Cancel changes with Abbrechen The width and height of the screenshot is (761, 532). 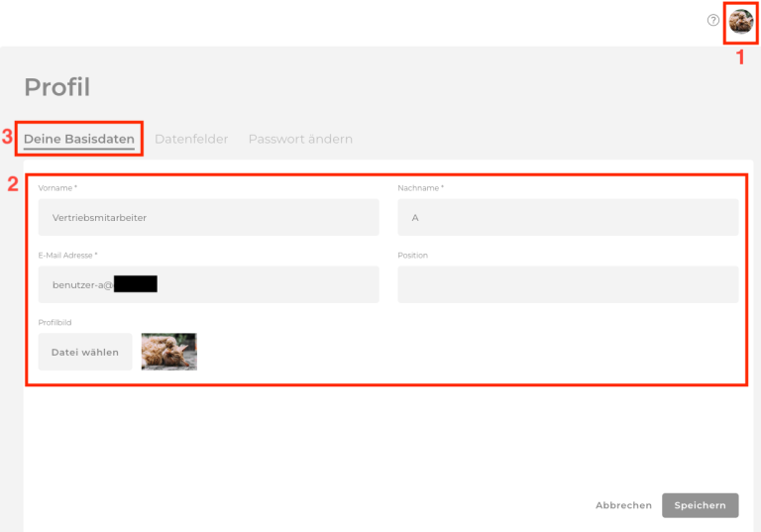pyautogui.click(x=623, y=505)
